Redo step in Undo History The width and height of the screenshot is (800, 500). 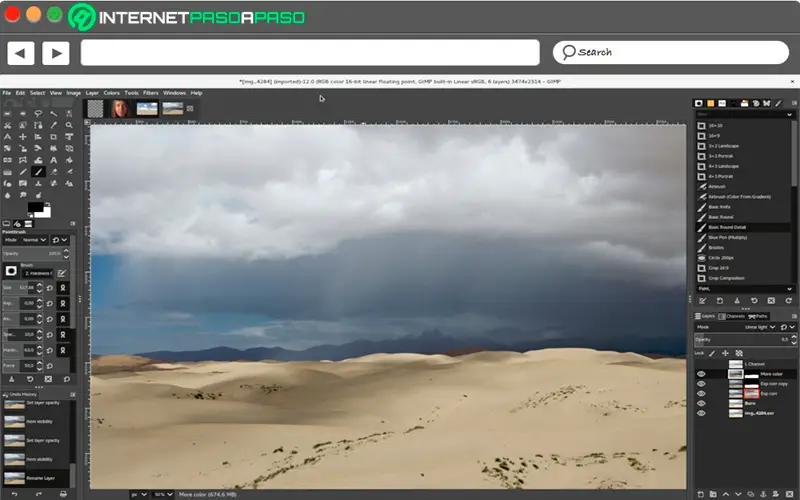pos(39,494)
